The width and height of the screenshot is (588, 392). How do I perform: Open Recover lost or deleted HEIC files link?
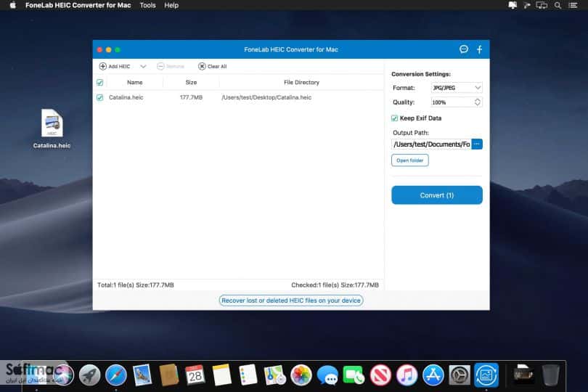291,301
